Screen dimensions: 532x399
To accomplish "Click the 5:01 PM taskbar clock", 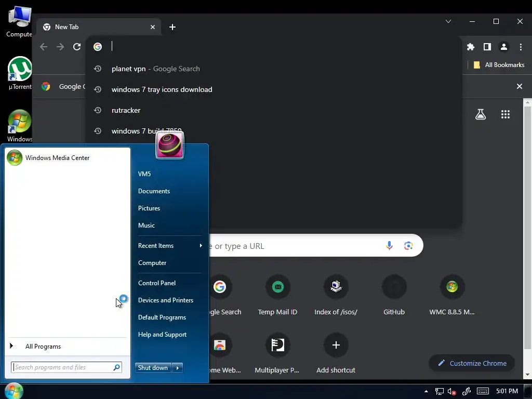I will click(x=507, y=391).
